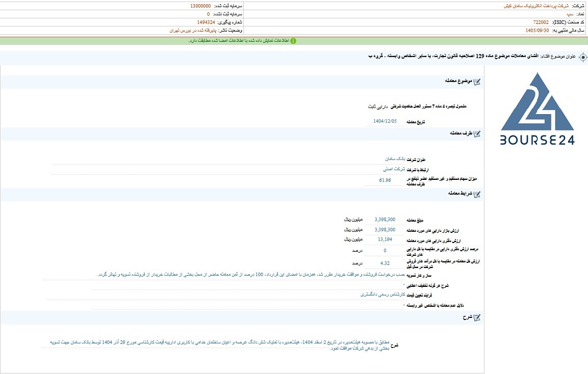
Task: Select the ISIC industry code 722002
Action: tap(541, 22)
